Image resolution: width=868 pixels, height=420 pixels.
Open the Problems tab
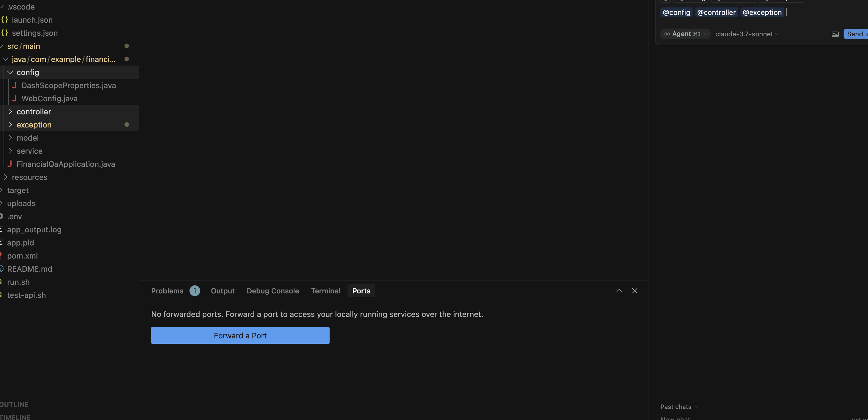(x=167, y=291)
